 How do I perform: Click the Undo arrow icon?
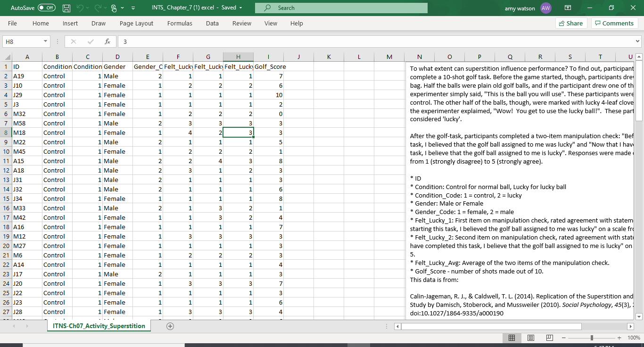(80, 8)
